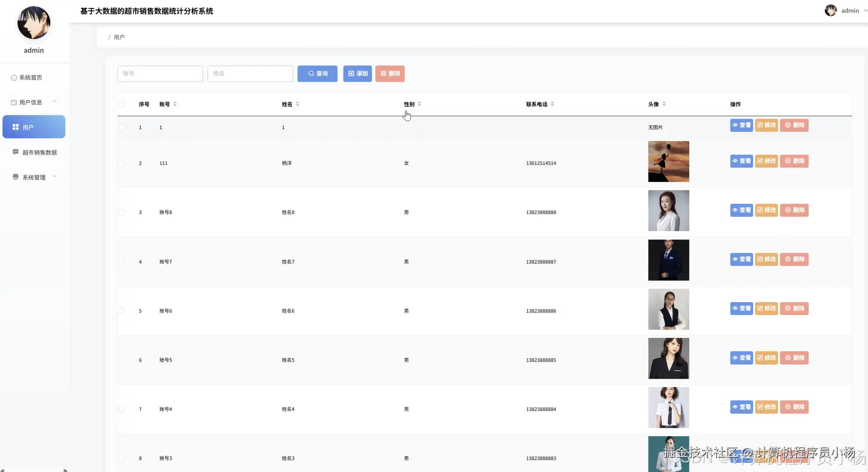Open the admin account dropdown arrow
868x472 pixels.
tap(865, 10)
